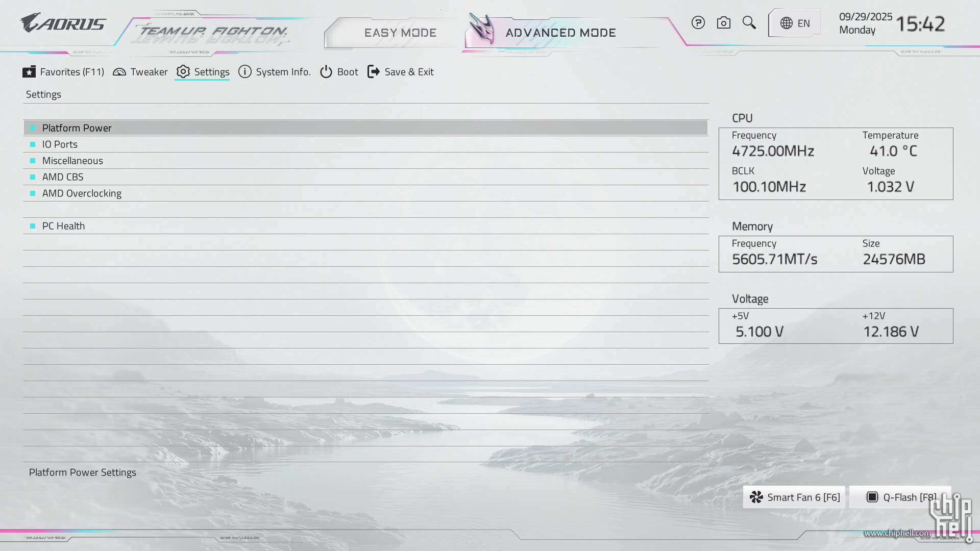Open Smart Fan 6 button
Image resolution: width=980 pixels, height=551 pixels.
tap(794, 497)
